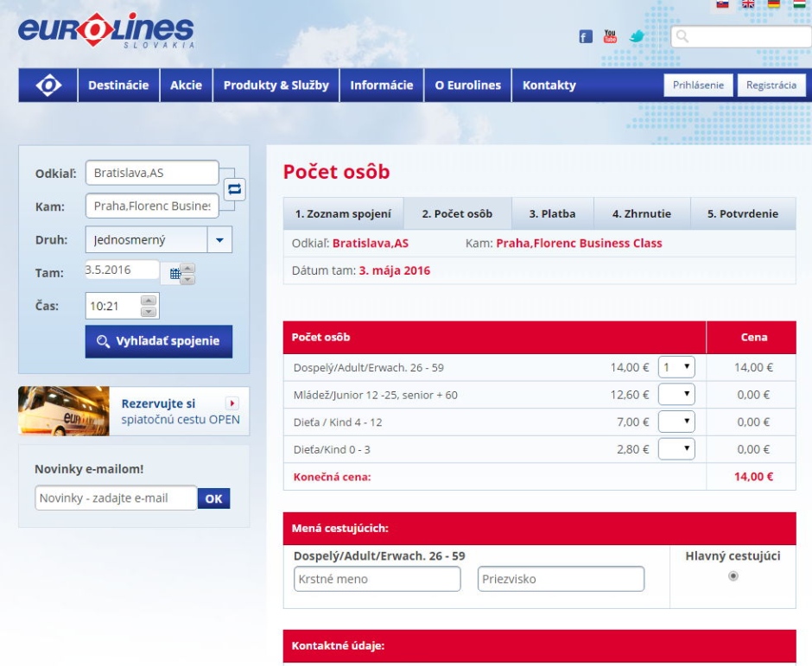Swap origin and destination stations
This screenshot has width=812, height=666.
pos(234,189)
